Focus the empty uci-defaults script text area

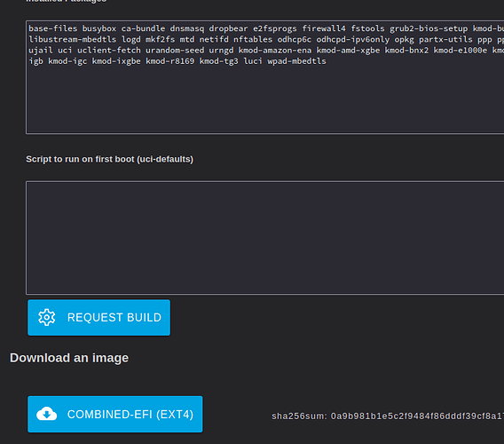coord(264,238)
